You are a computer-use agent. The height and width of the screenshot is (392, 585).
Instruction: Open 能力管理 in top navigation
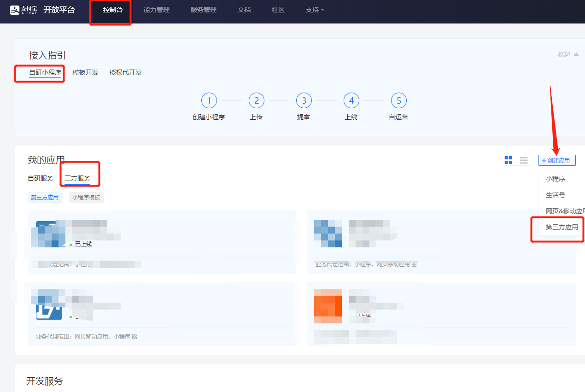click(x=157, y=10)
